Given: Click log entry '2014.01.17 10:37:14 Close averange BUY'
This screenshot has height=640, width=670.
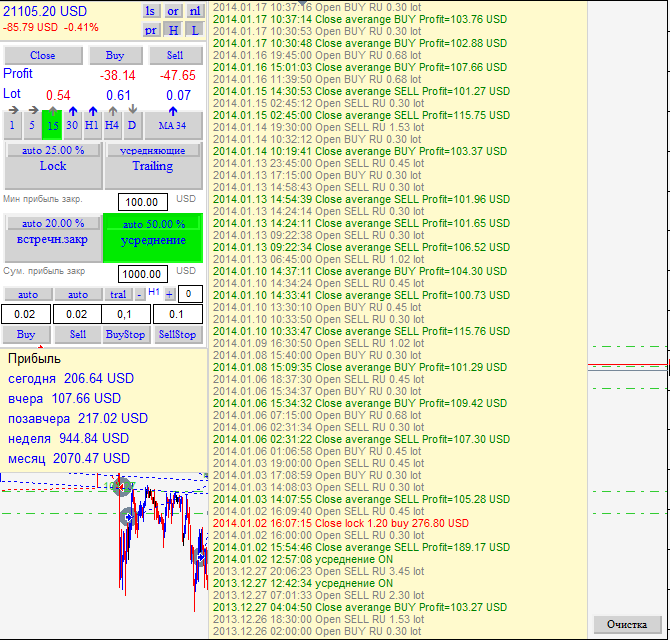Looking at the screenshot, I should 360,19.
